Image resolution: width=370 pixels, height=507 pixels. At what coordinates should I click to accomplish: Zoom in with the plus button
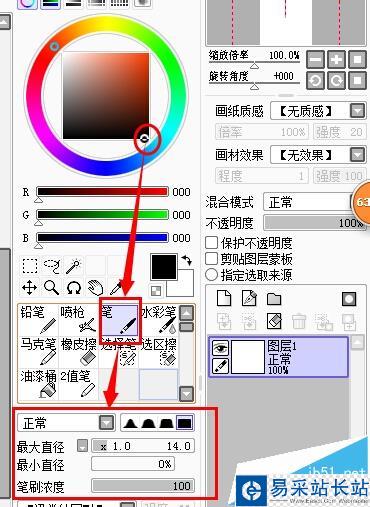click(x=336, y=60)
